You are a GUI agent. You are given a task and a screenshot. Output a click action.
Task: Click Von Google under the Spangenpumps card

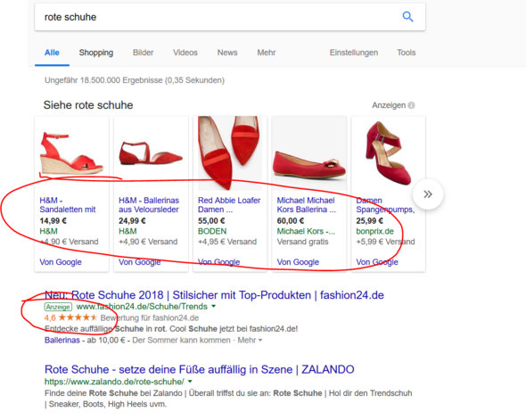pos(377,262)
